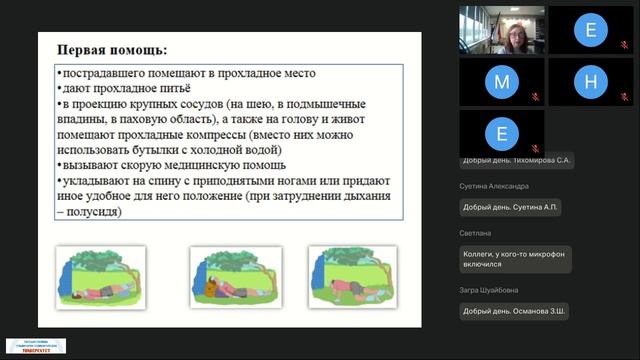Image resolution: width=640 pixels, height=360 pixels.
Task: Click sender name 'Светлана' in chat
Action: click(475, 233)
